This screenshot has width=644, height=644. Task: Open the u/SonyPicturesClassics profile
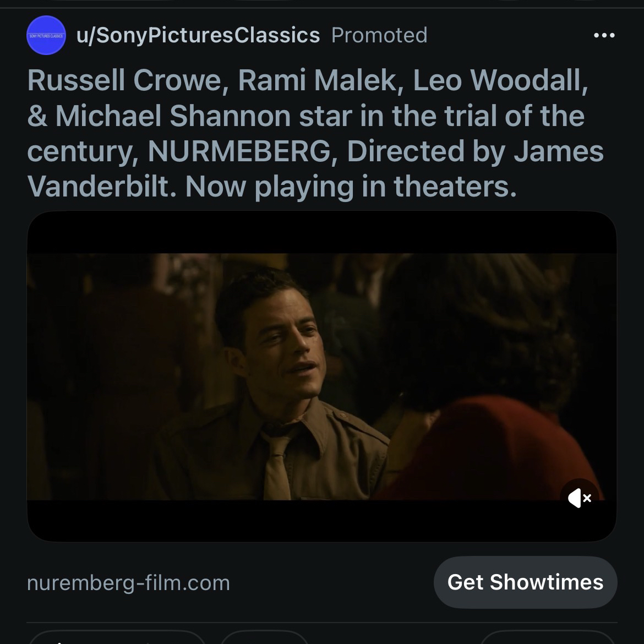coord(198,35)
